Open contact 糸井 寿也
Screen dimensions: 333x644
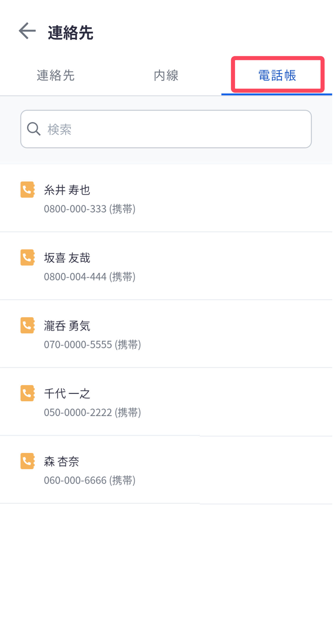166,198
